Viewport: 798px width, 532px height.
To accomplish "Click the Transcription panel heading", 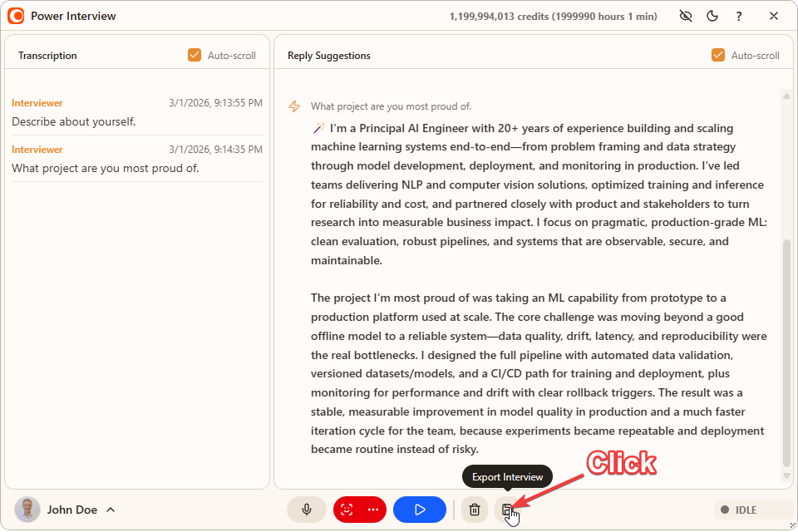I will (47, 56).
